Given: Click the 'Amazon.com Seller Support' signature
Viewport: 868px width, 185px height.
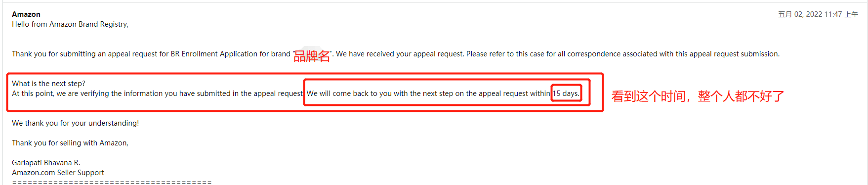Looking at the screenshot, I should tap(58, 173).
